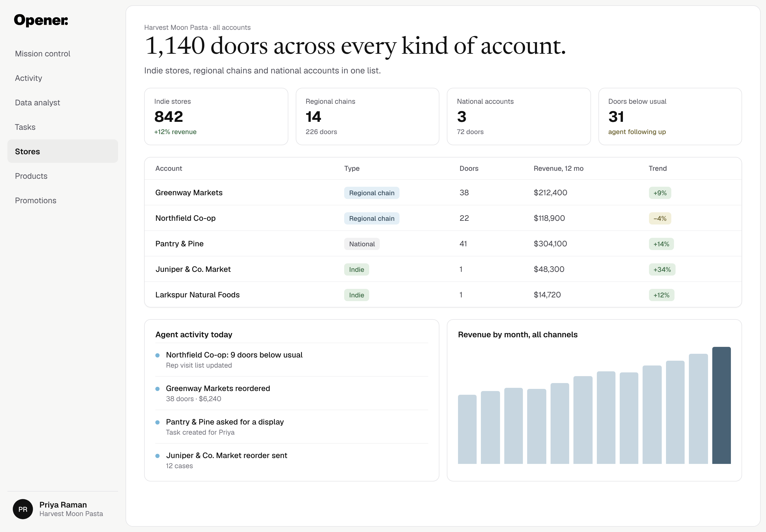Click Larkspur Natural Foods' Indie tag

[x=356, y=295]
